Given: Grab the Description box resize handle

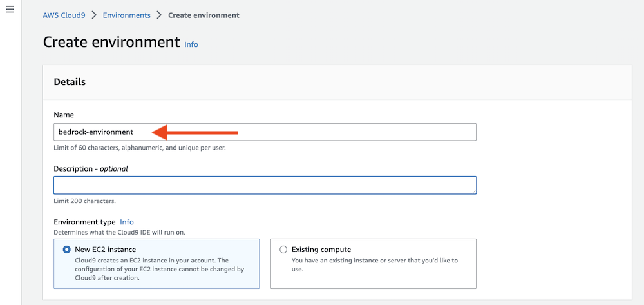Looking at the screenshot, I should [473, 191].
